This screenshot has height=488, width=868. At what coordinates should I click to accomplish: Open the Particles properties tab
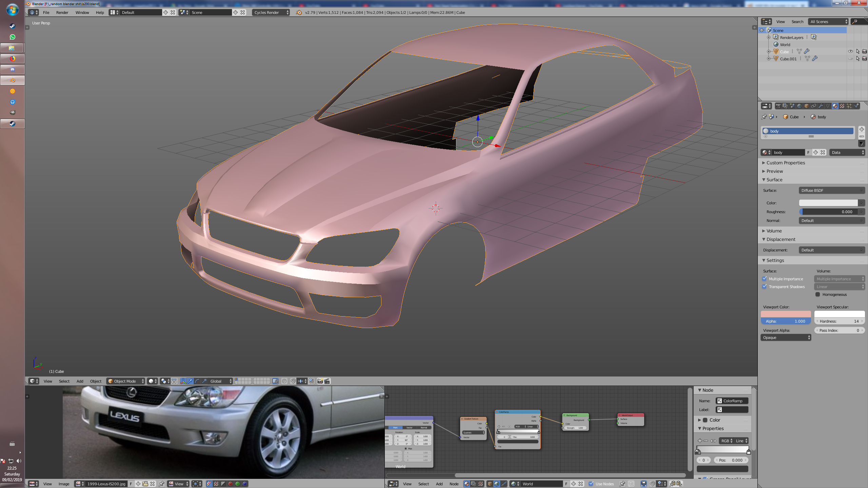click(x=849, y=106)
